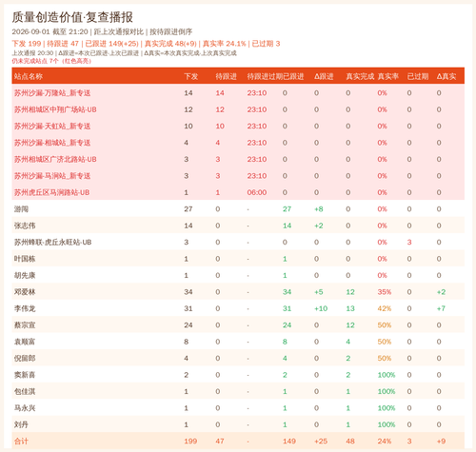Click the 李伟龙 row name

(x=25, y=308)
